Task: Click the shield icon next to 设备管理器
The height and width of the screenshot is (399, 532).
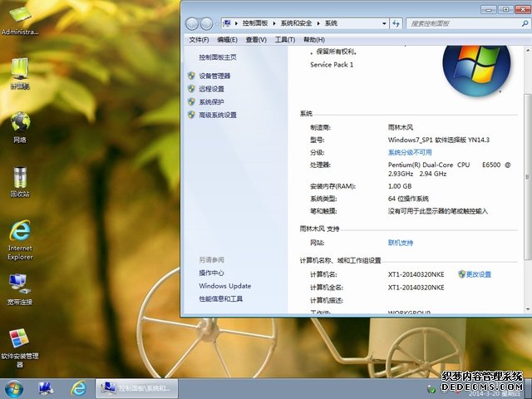Action: click(x=191, y=76)
